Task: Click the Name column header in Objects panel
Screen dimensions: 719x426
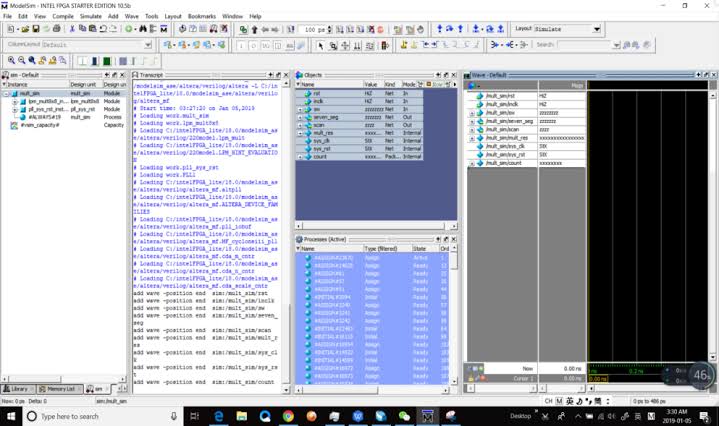Action: (x=329, y=84)
